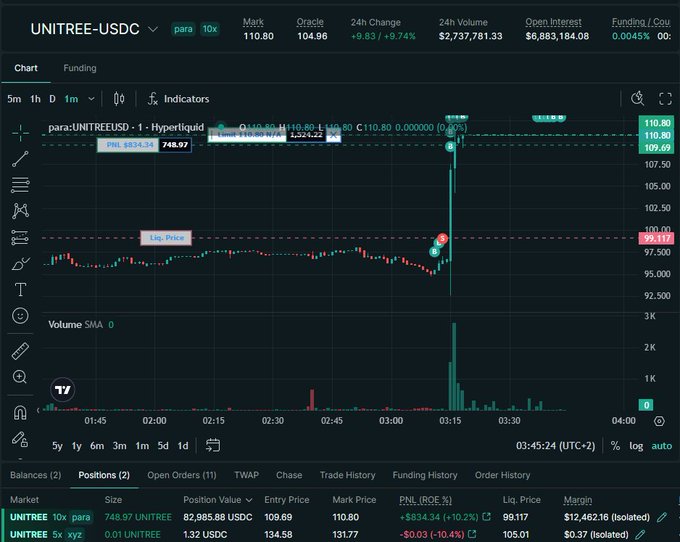Open the TWAP tab
Image resolution: width=680 pixels, height=542 pixels.
[x=246, y=475]
